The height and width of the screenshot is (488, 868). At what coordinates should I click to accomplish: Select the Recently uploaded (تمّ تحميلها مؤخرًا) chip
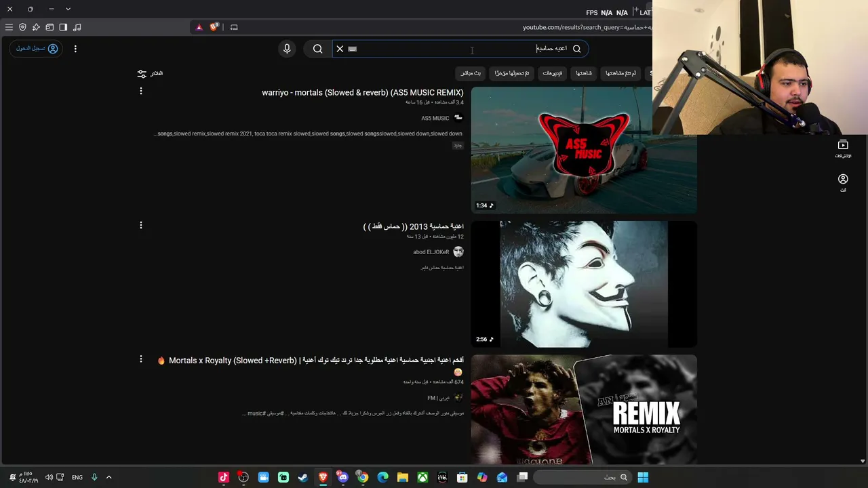512,73
